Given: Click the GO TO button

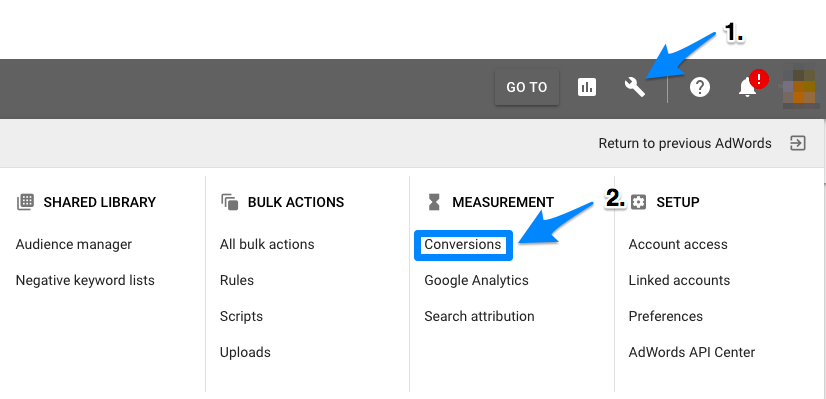Looking at the screenshot, I should [527, 87].
